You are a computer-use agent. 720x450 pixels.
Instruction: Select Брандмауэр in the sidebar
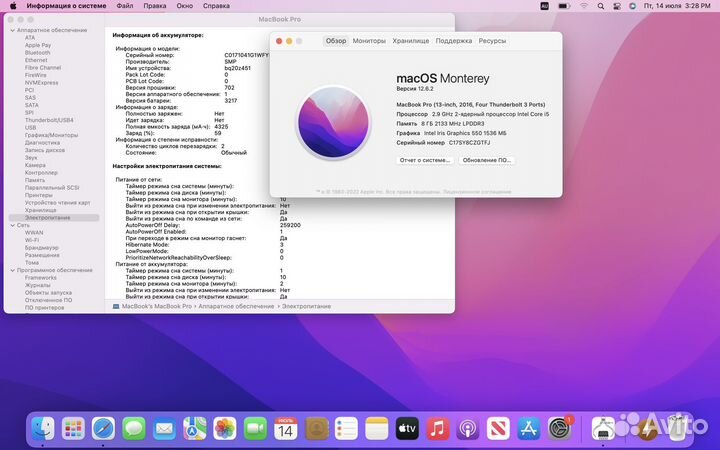pos(42,248)
